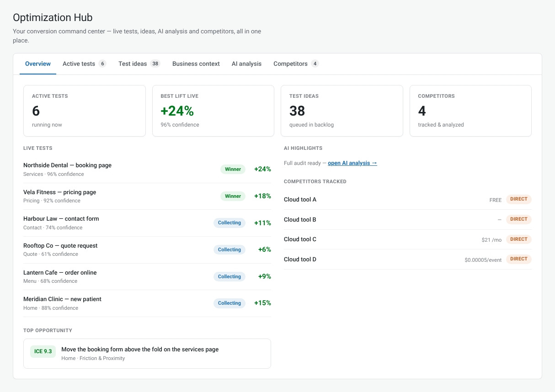Screen dimensions: 555x392
Task: Go to the Business context tab
Action: pos(196,64)
